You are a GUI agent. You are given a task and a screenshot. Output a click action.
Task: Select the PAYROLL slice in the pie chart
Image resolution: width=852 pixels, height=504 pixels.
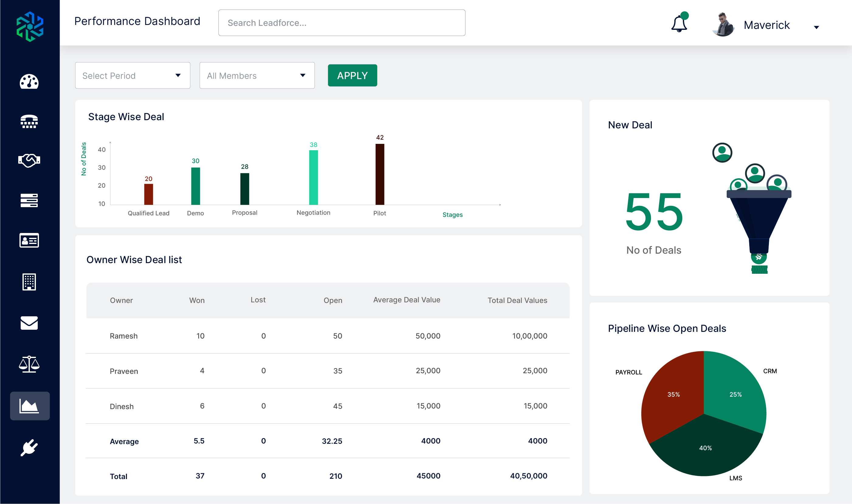click(674, 394)
